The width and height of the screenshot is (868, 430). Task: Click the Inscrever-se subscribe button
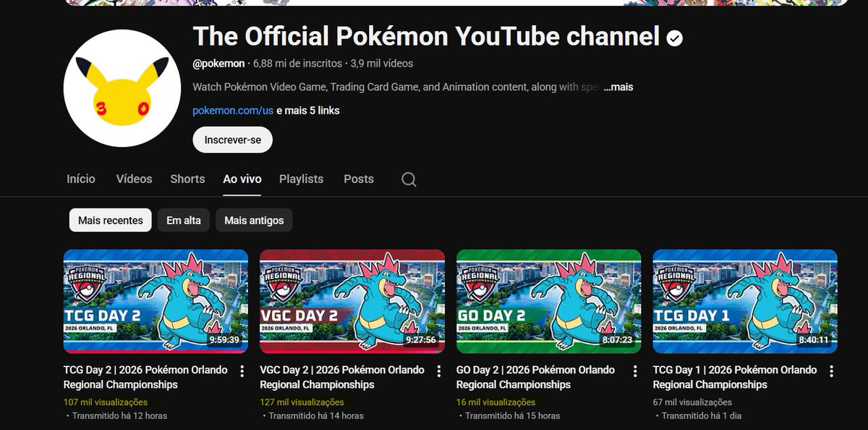click(x=233, y=140)
